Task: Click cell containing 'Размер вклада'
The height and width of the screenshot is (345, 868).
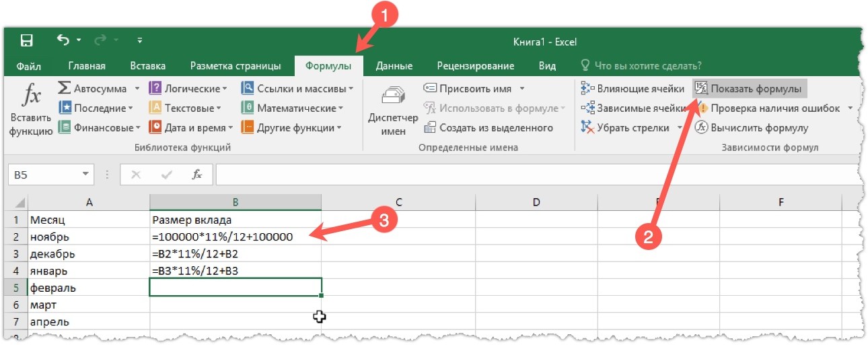Action: (236, 220)
